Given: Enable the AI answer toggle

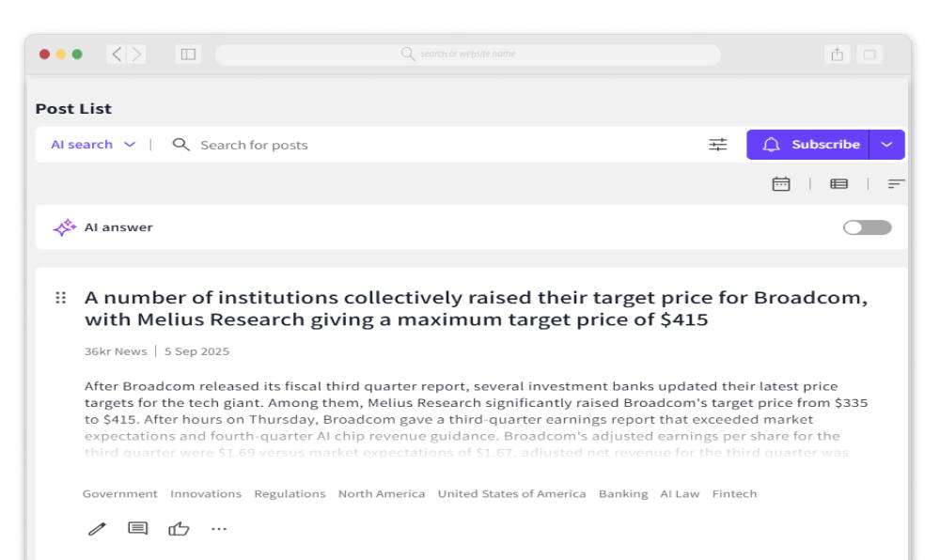Looking at the screenshot, I should pos(867,227).
